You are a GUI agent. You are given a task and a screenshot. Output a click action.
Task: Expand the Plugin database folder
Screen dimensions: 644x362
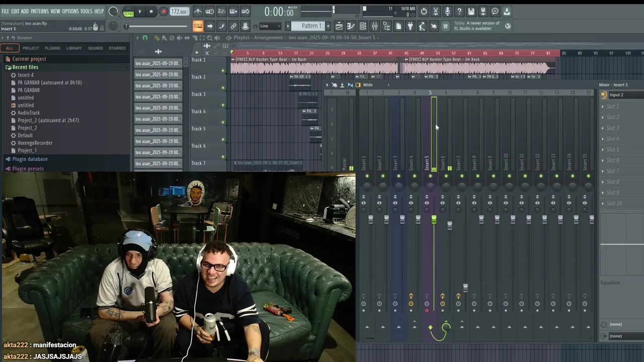(30, 159)
